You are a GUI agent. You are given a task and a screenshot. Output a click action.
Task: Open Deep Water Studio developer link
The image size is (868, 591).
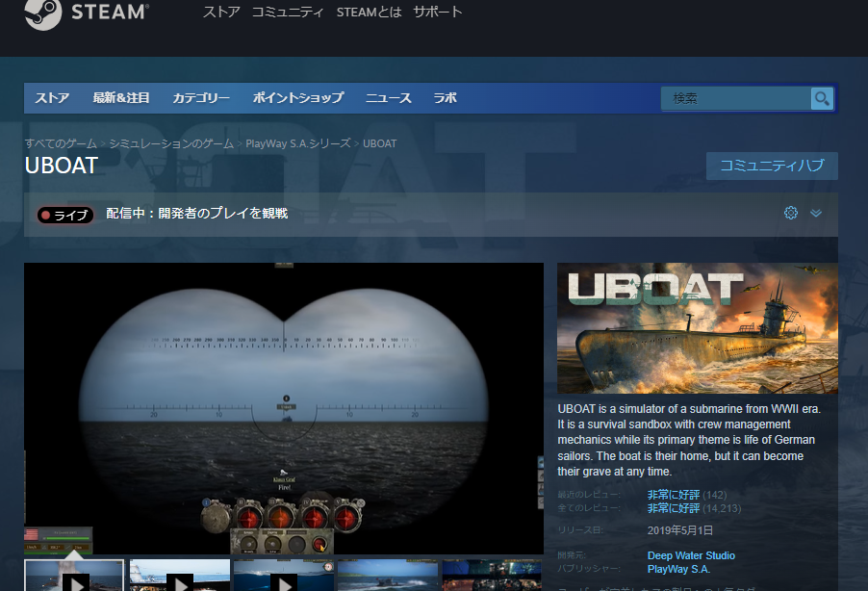tap(691, 555)
